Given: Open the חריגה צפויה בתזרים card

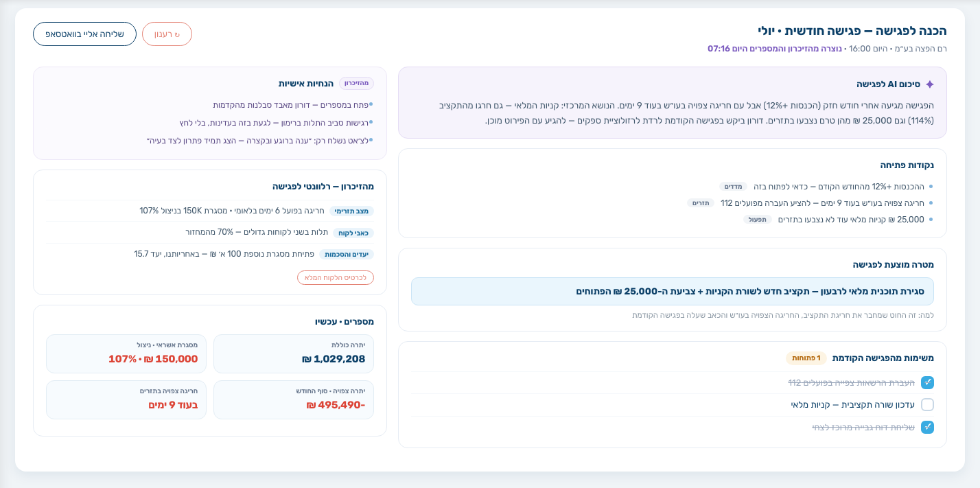Looking at the screenshot, I should tap(126, 399).
